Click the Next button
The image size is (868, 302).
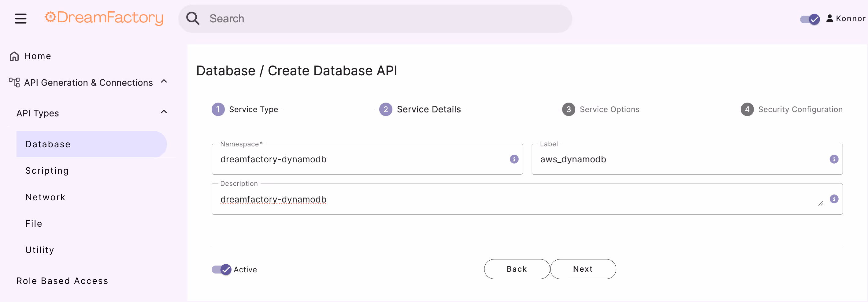(583, 269)
